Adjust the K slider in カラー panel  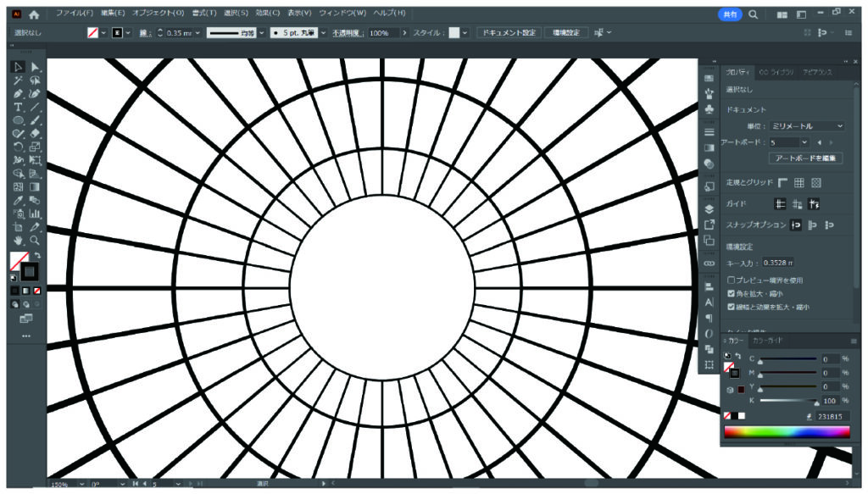(x=816, y=402)
